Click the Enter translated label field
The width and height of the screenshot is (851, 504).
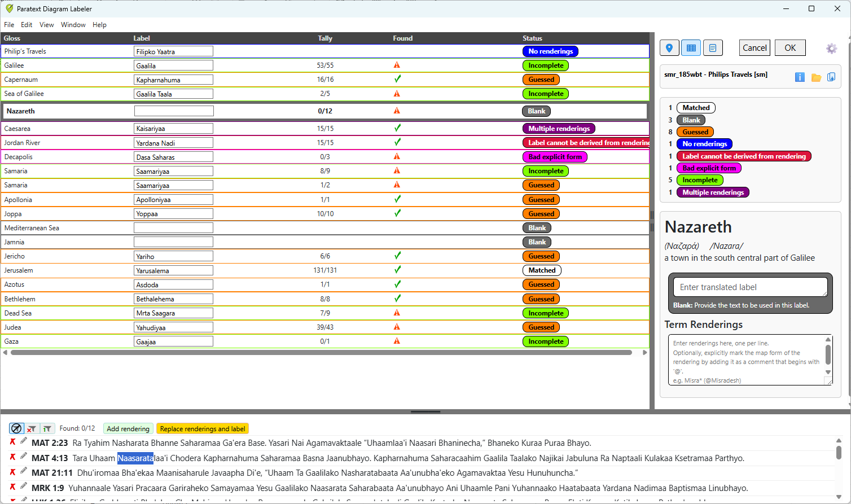[750, 287]
